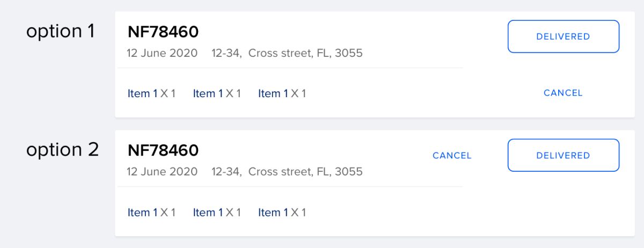Select first Item 1 link in option 2
The height and width of the screenshot is (248, 644).
(143, 213)
